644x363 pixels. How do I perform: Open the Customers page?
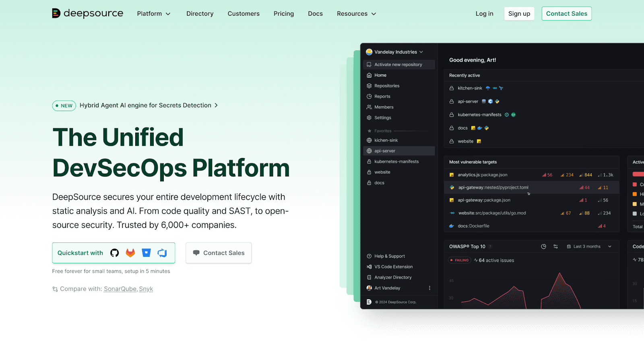click(x=244, y=14)
